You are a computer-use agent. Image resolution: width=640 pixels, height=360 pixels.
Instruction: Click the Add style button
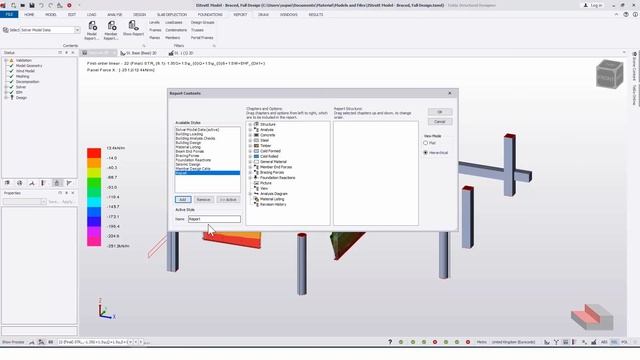tap(183, 200)
